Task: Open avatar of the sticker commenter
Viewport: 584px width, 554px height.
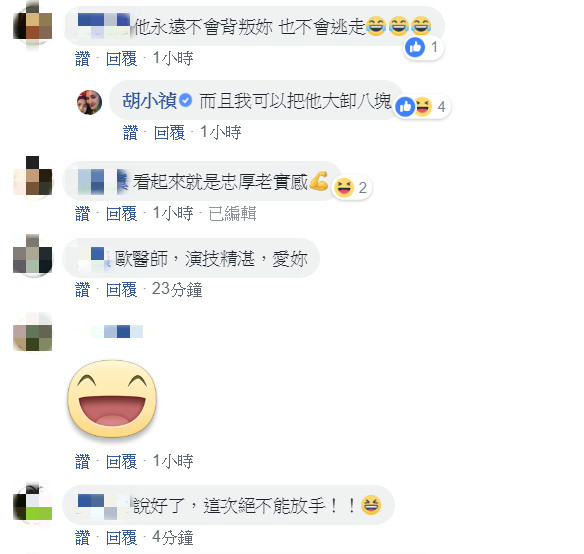Action: coord(32,332)
